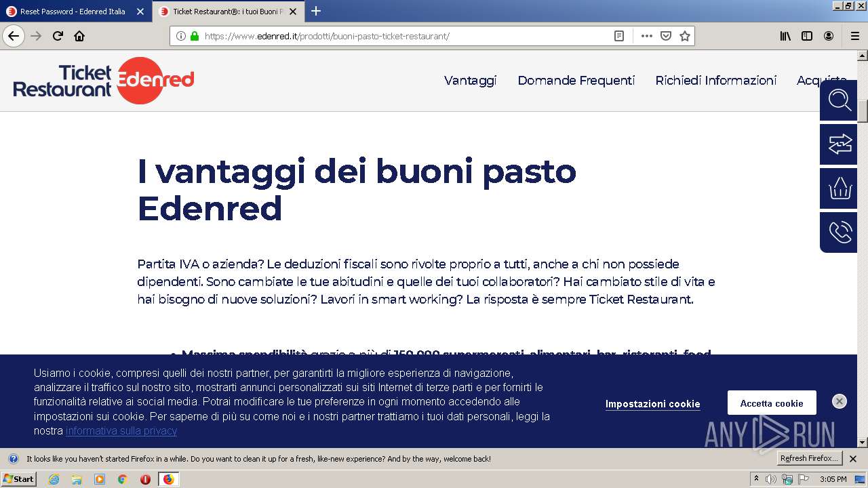This screenshot has width=868, height=488.
Task: Close the Firefox refresh notification bar
Action: coord(853,459)
